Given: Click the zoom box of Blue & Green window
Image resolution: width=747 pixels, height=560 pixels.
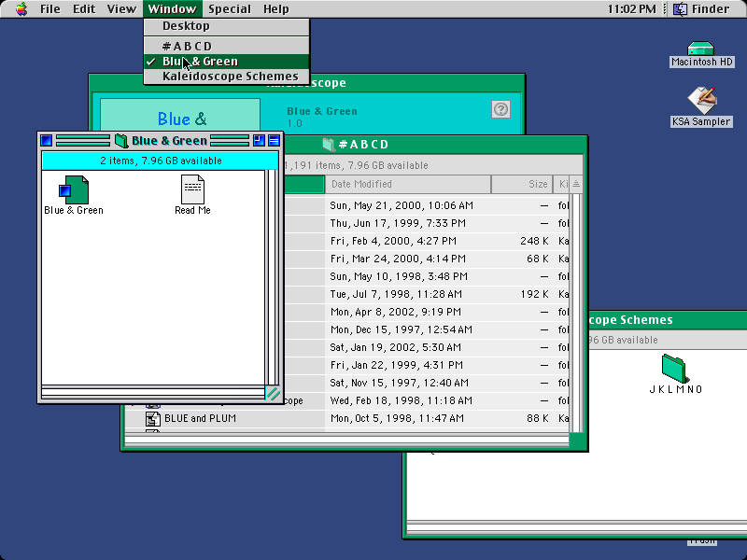Looking at the screenshot, I should [x=259, y=141].
